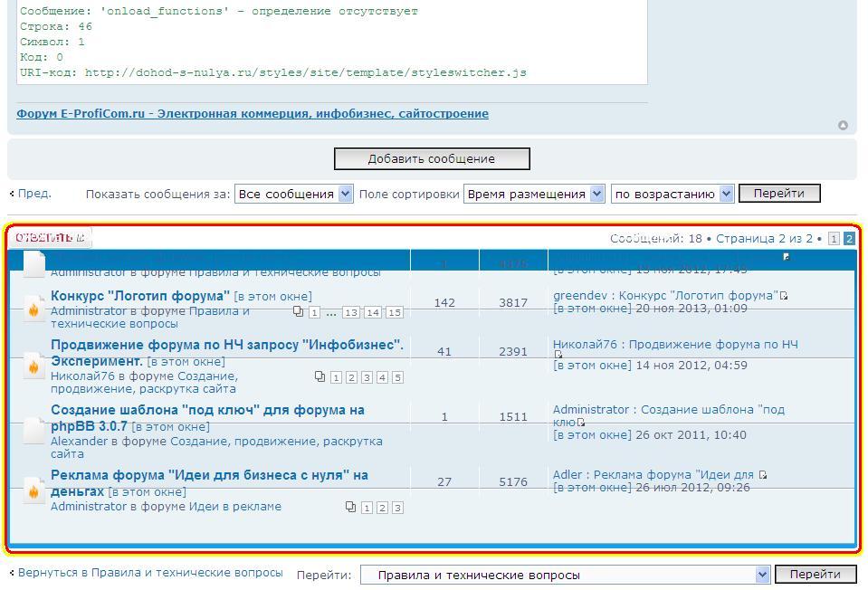Open latest post icon after greendev's entry
This screenshot has width=868, height=590.
point(784,296)
